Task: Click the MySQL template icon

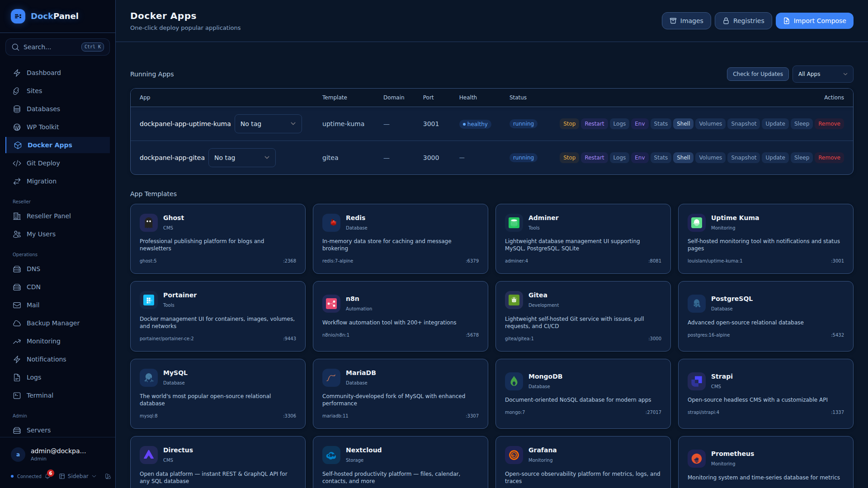Action: [149, 378]
